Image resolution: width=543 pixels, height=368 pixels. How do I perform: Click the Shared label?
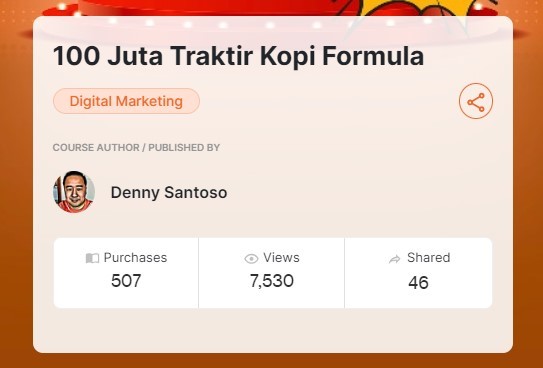click(429, 258)
